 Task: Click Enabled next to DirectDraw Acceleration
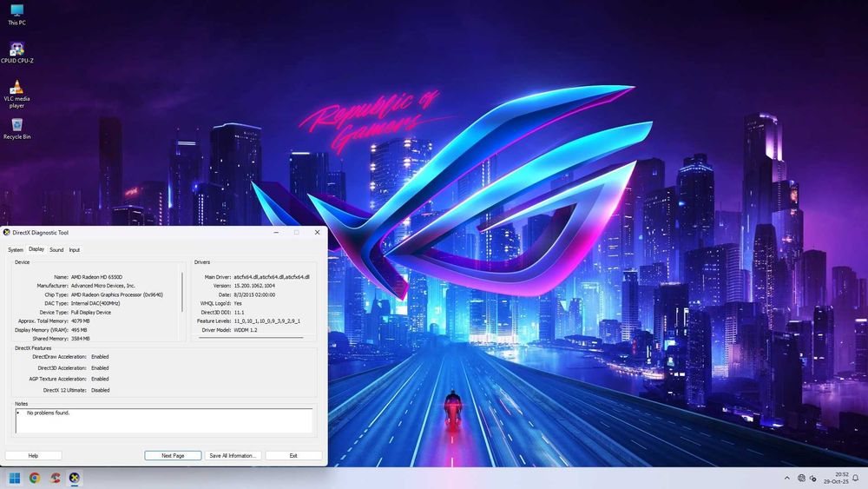(100, 357)
